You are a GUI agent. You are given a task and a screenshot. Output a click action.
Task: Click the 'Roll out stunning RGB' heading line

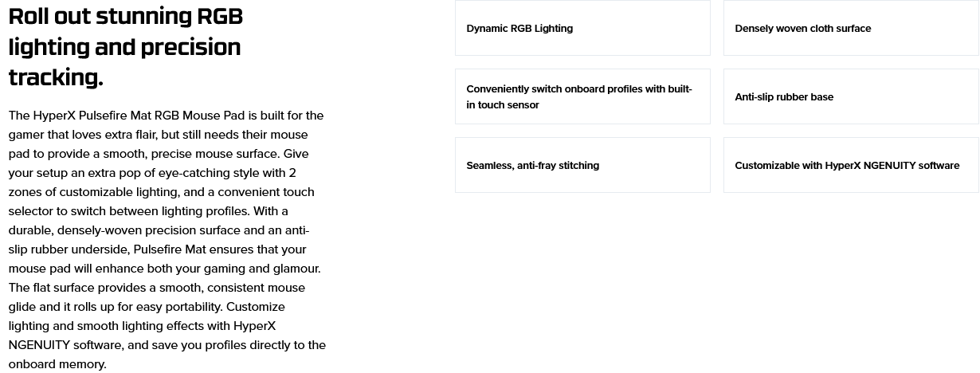tap(126, 16)
